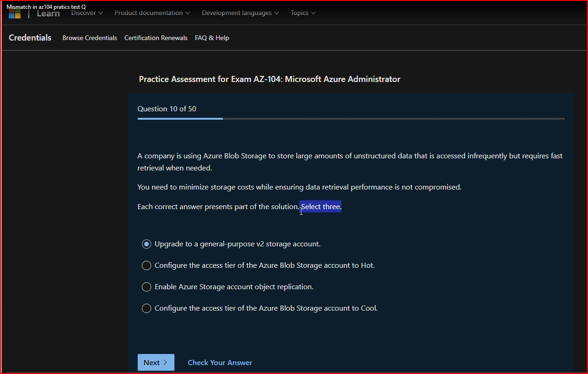Navigate to Browse Credentials
The width and height of the screenshot is (588, 374).
click(x=89, y=38)
